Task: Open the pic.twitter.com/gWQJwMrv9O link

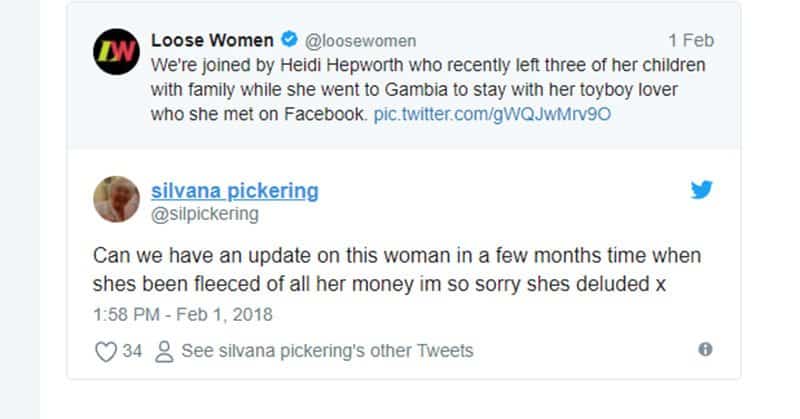Action: [x=492, y=114]
